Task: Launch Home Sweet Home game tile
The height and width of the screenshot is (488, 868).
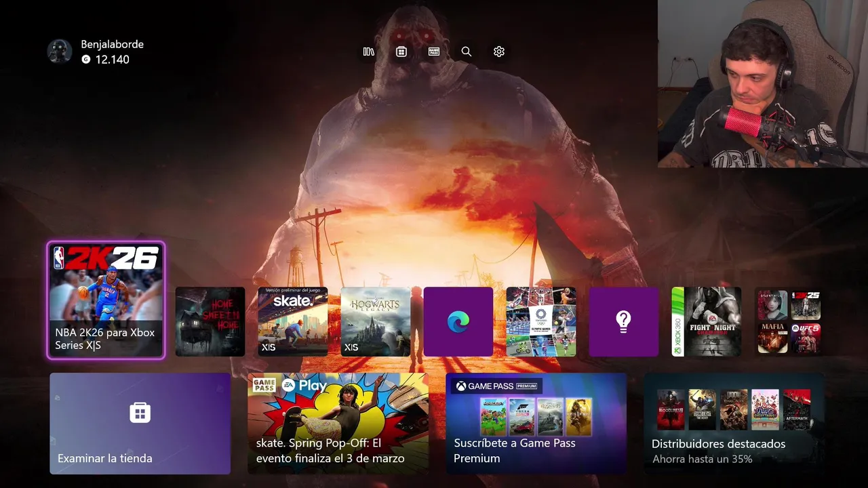Action: (x=210, y=321)
